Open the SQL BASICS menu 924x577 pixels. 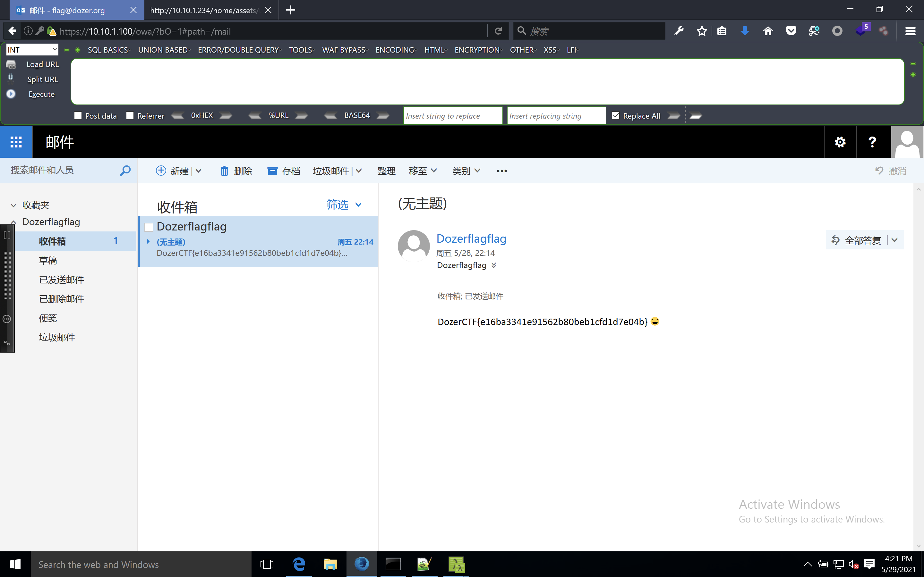tap(109, 50)
